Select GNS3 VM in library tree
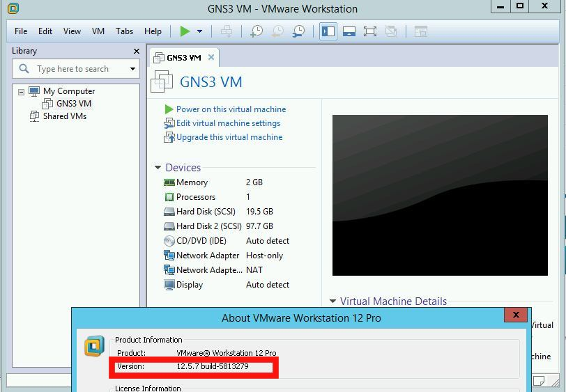566x392 pixels. pyautogui.click(x=74, y=104)
